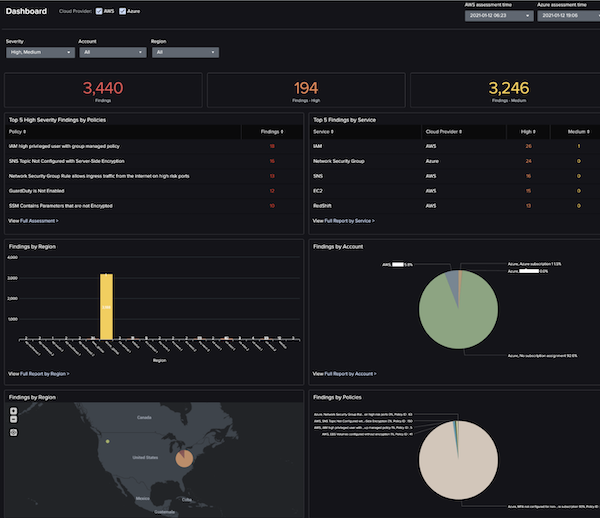Click the Azure 'No subscription assignment' pie label

pos(542,356)
